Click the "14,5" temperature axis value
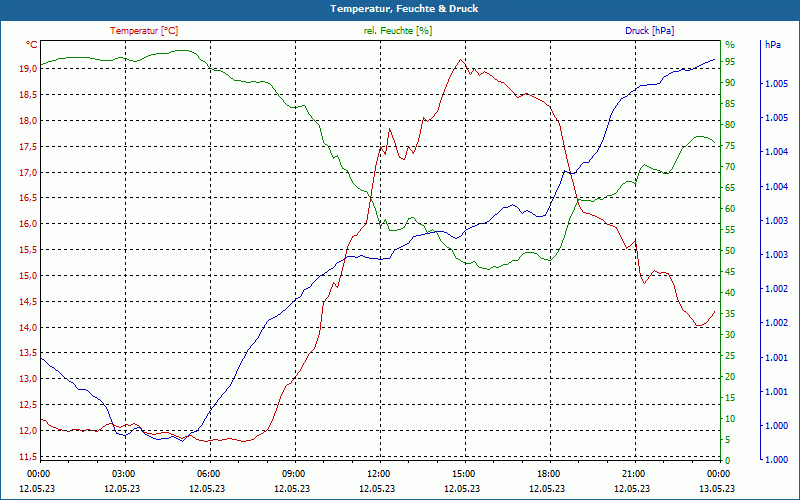The width and height of the screenshot is (800, 500). (x=28, y=302)
